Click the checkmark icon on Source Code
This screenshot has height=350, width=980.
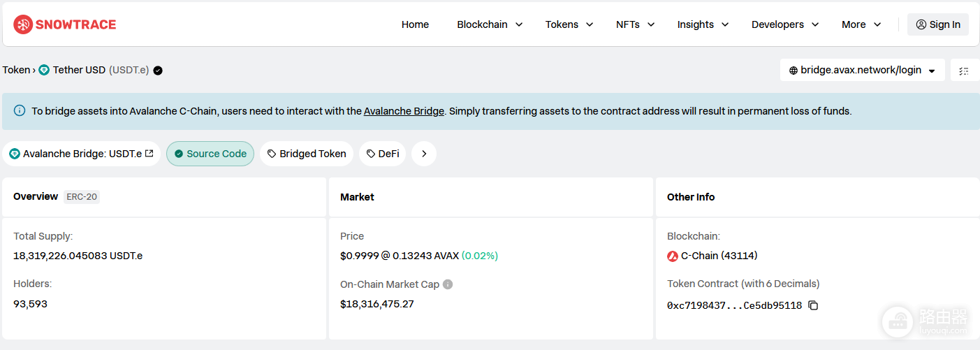click(179, 154)
